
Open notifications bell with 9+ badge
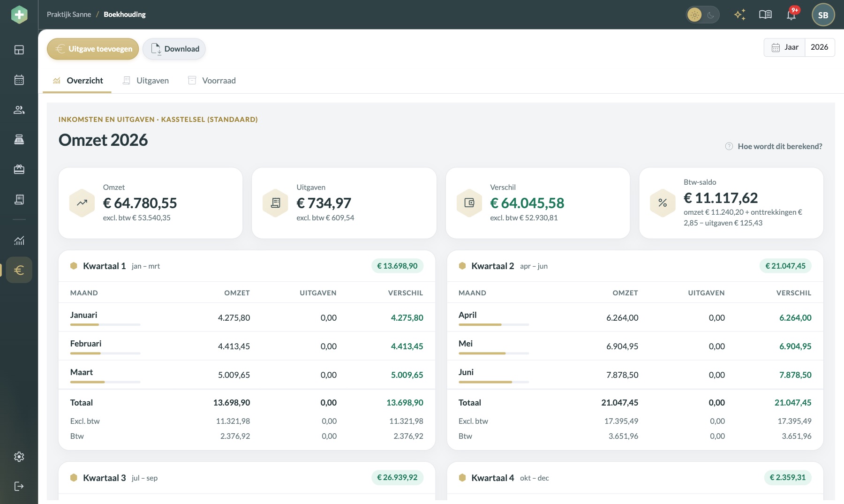coord(791,14)
